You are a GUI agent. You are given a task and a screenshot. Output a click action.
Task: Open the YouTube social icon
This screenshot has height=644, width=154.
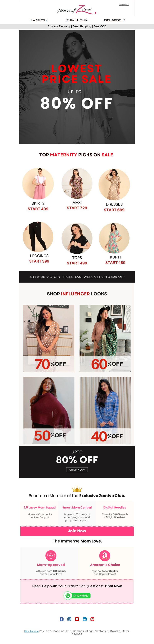pyautogui.click(x=77, y=619)
